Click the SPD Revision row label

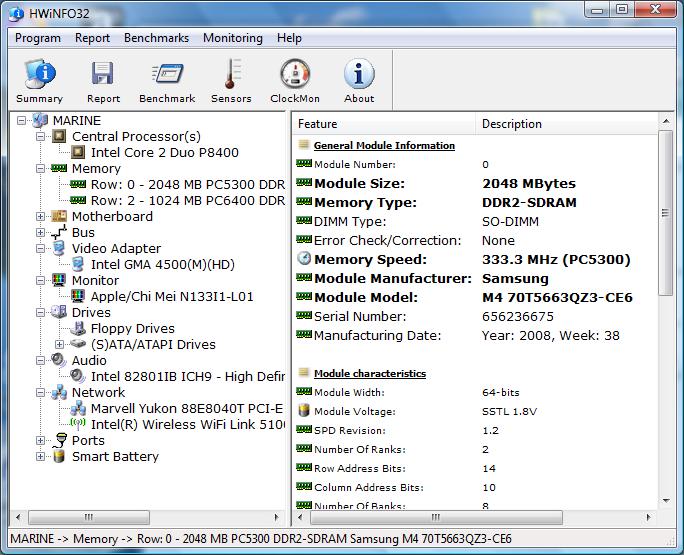[350, 431]
